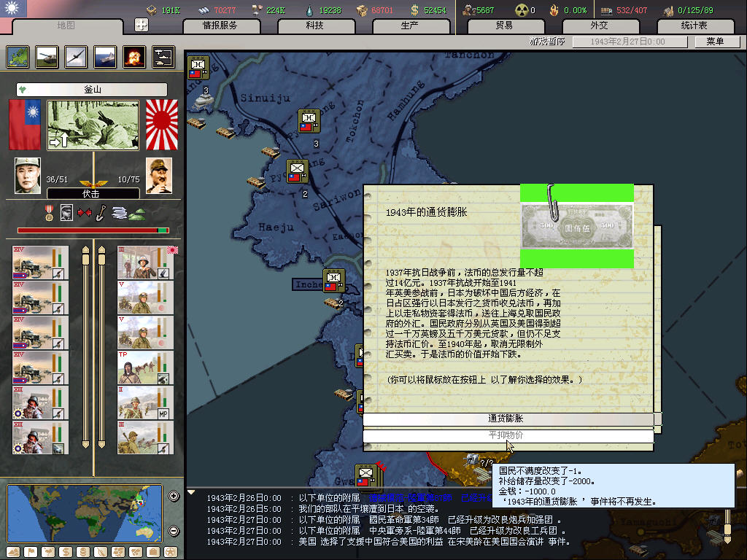Click the red battle progress bar
This screenshot has width=747, height=560.
(93, 230)
